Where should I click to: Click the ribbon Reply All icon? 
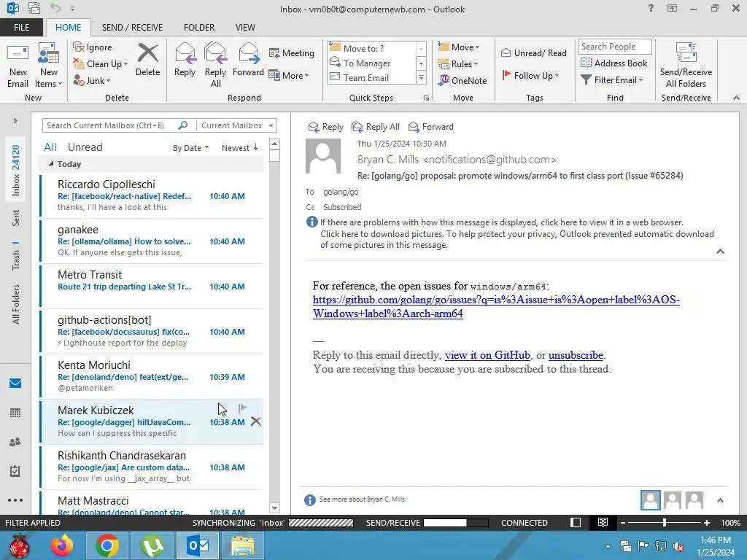click(x=215, y=65)
